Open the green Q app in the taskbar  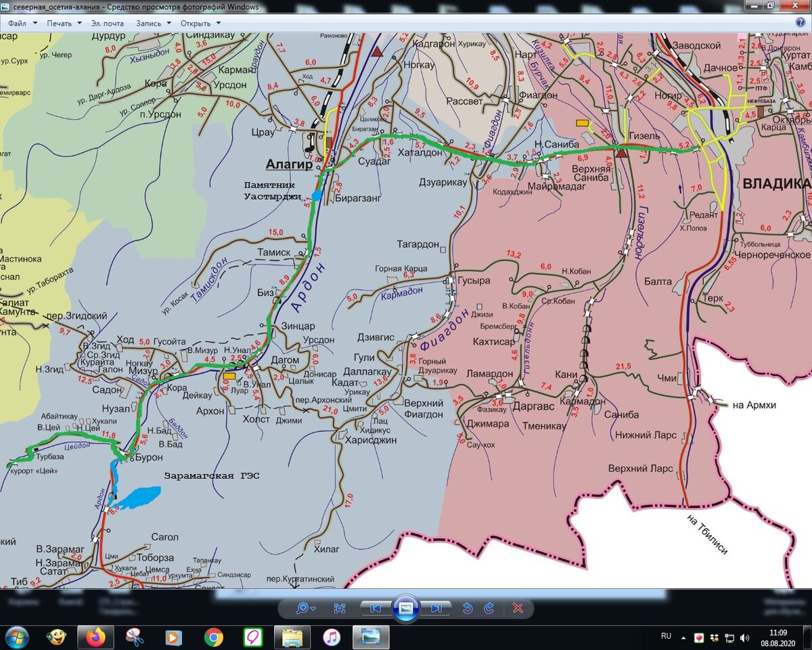click(252, 636)
